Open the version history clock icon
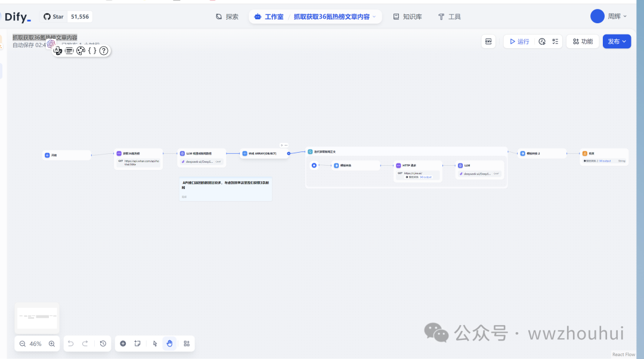The width and height of the screenshot is (644, 359). point(103,343)
